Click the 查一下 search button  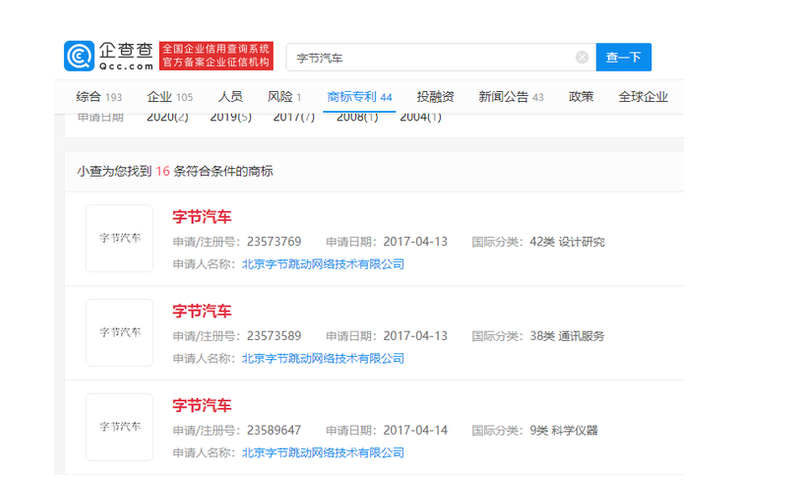coord(623,57)
